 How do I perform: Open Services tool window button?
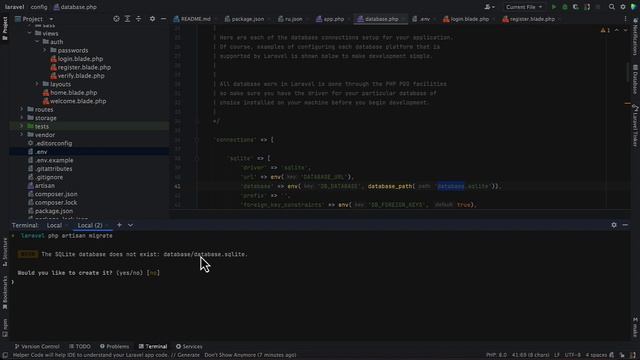tap(189, 346)
